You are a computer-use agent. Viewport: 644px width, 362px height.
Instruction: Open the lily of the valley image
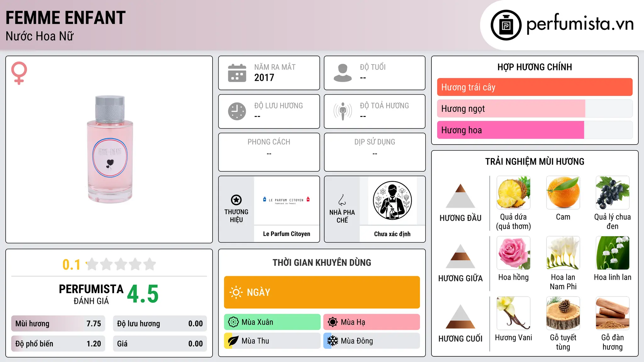coord(613,253)
